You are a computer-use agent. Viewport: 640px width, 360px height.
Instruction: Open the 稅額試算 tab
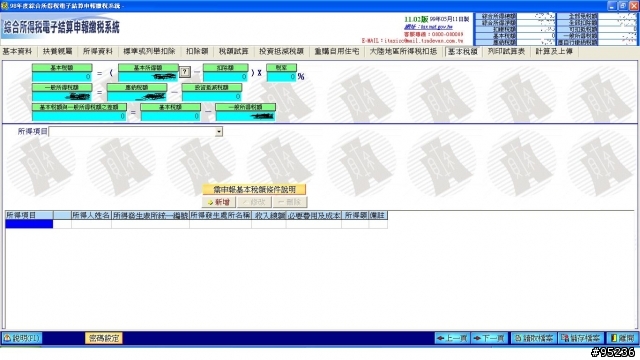(x=233, y=51)
